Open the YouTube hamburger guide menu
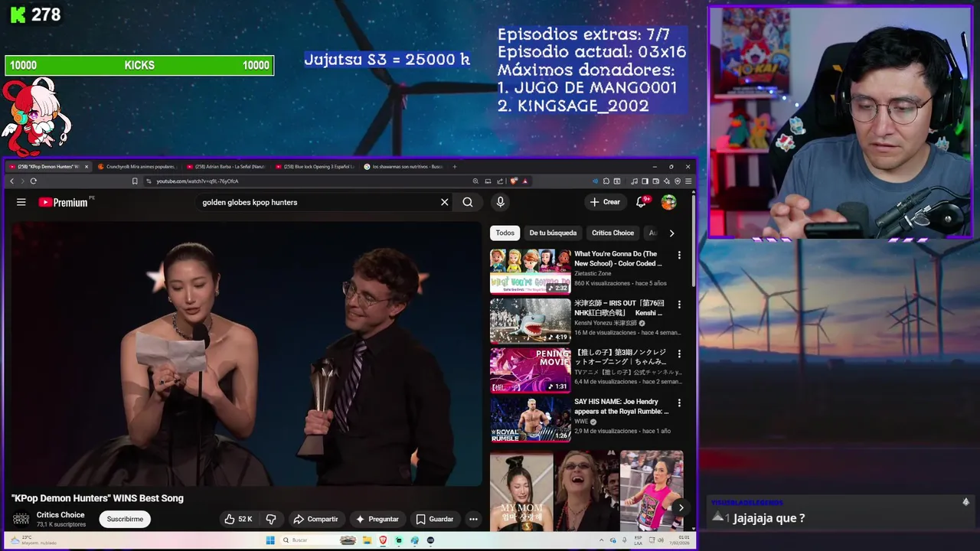This screenshot has width=980, height=551. 21,202
